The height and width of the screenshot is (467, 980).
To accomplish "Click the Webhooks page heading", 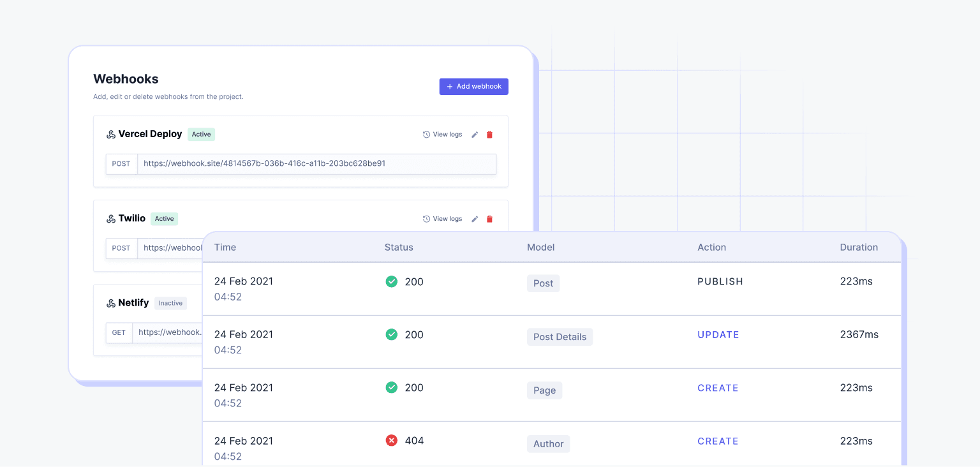I will pos(126,79).
